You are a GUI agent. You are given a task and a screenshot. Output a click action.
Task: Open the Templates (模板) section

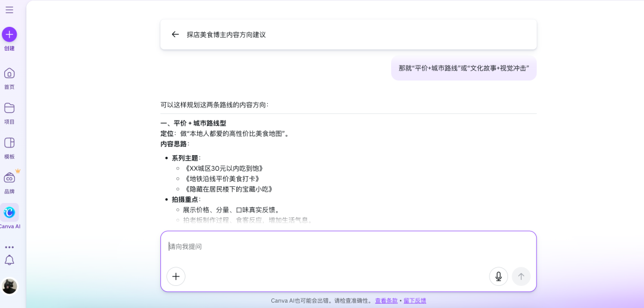coord(10,143)
